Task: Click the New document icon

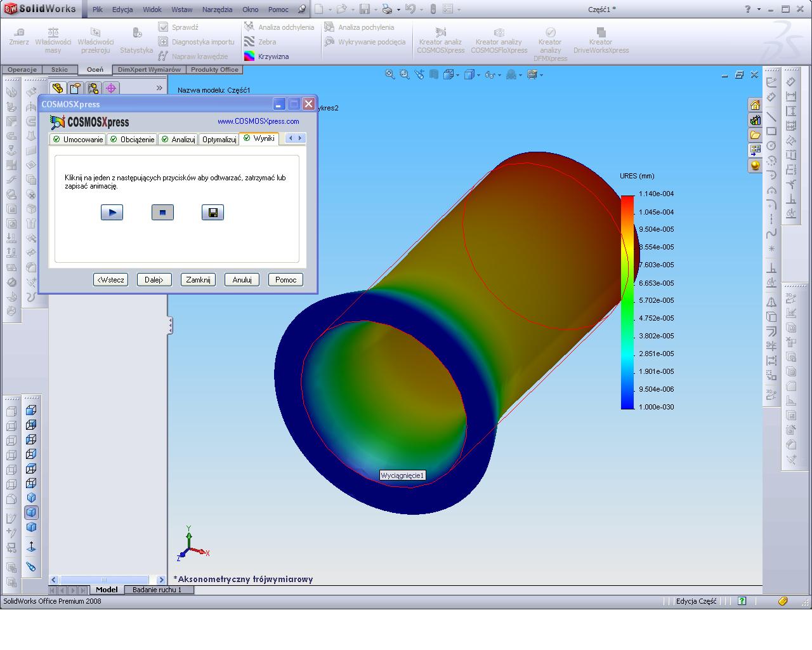Action: (x=319, y=10)
